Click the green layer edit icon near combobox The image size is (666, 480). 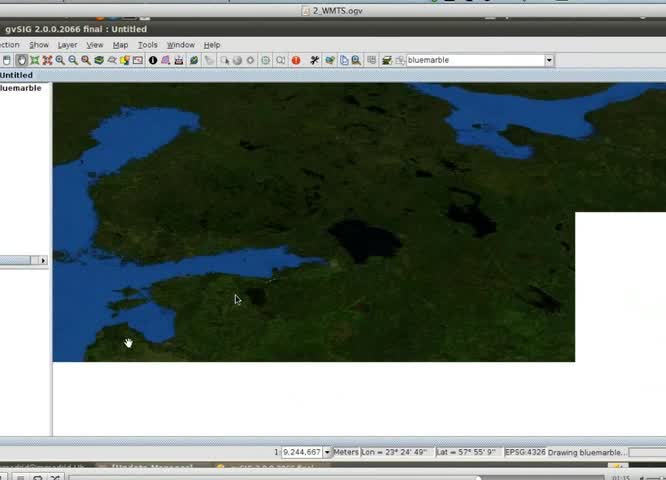(x=387, y=60)
